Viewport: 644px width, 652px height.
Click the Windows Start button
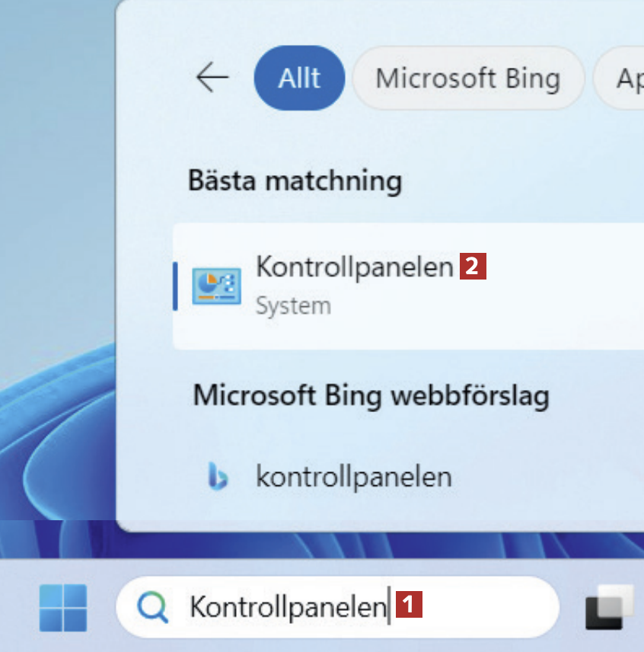pos(63,608)
